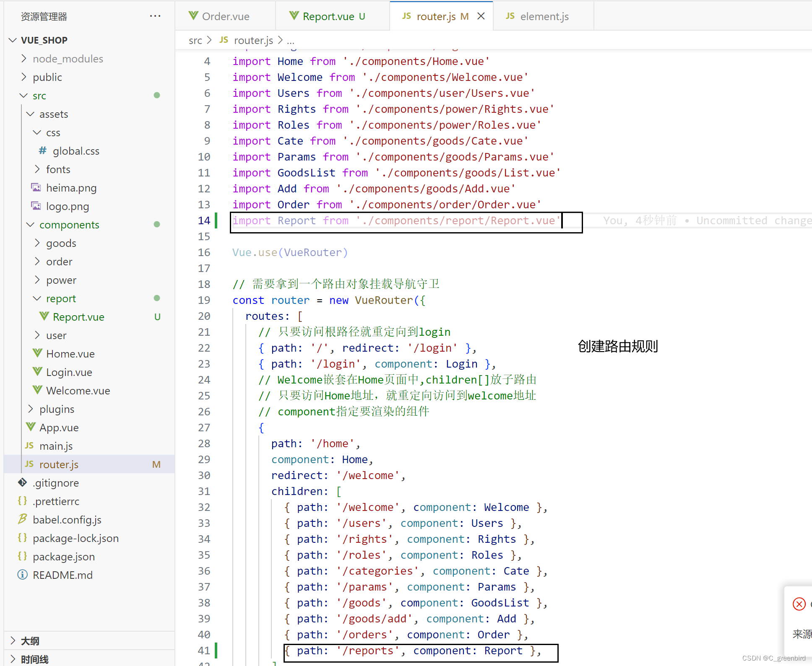Viewport: 812px width, 666px height.
Task: Switch to the Order.vue tab
Action: coord(226,16)
